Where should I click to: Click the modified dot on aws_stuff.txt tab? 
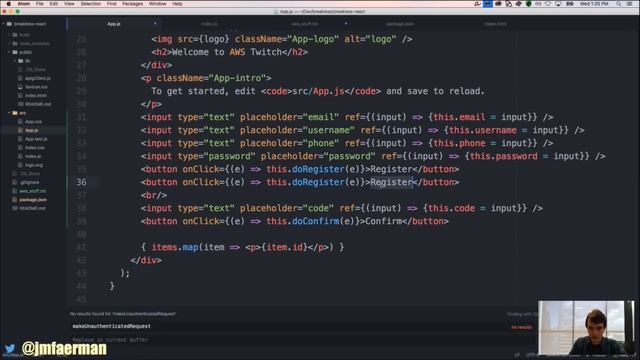click(346, 24)
